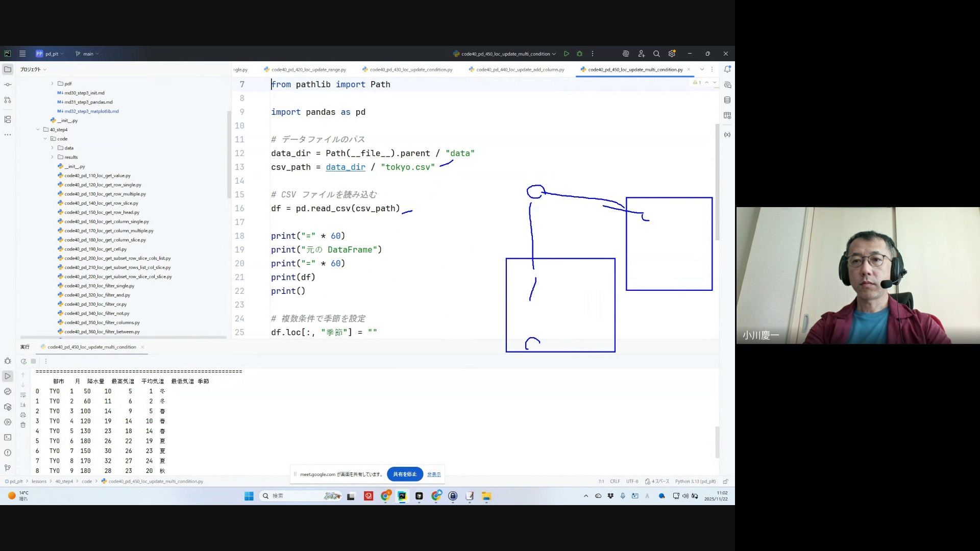Start debugging with the bug icon
The image size is (980, 551).
(x=579, y=54)
